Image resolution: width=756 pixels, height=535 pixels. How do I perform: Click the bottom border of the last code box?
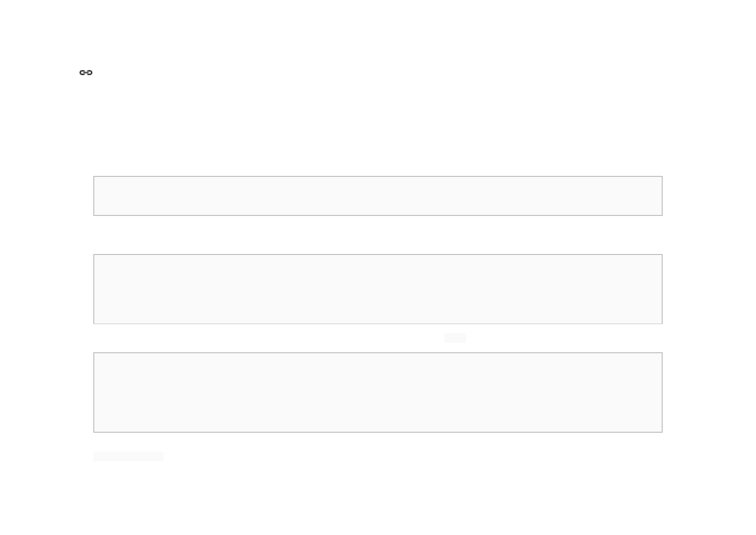coord(378,432)
